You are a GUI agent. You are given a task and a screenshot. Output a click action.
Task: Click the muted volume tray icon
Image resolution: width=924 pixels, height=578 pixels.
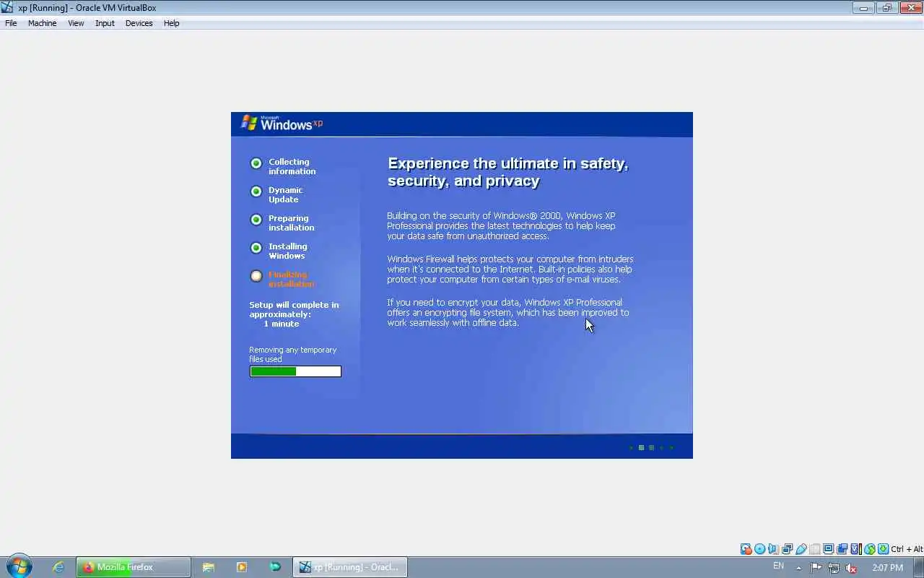(851, 568)
